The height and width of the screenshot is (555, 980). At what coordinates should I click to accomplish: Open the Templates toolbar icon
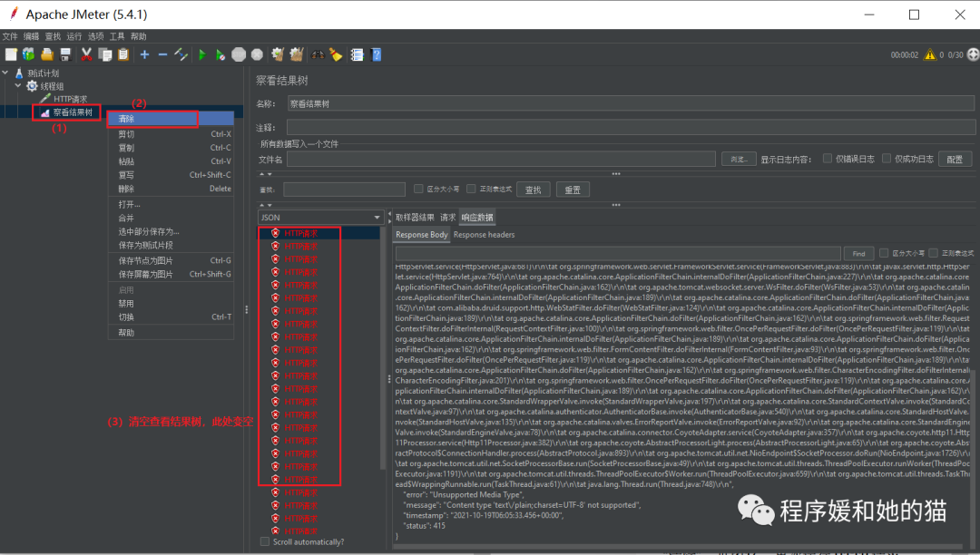click(x=29, y=55)
